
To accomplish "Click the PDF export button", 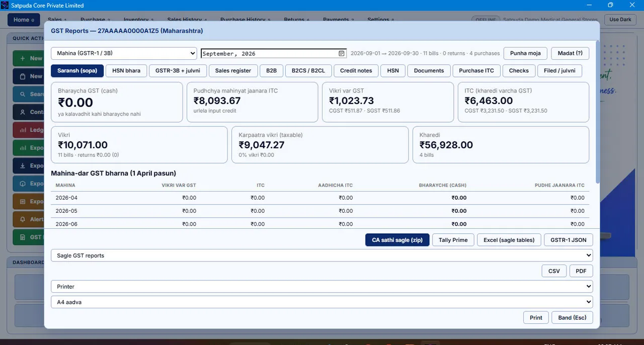I will coord(581,271).
